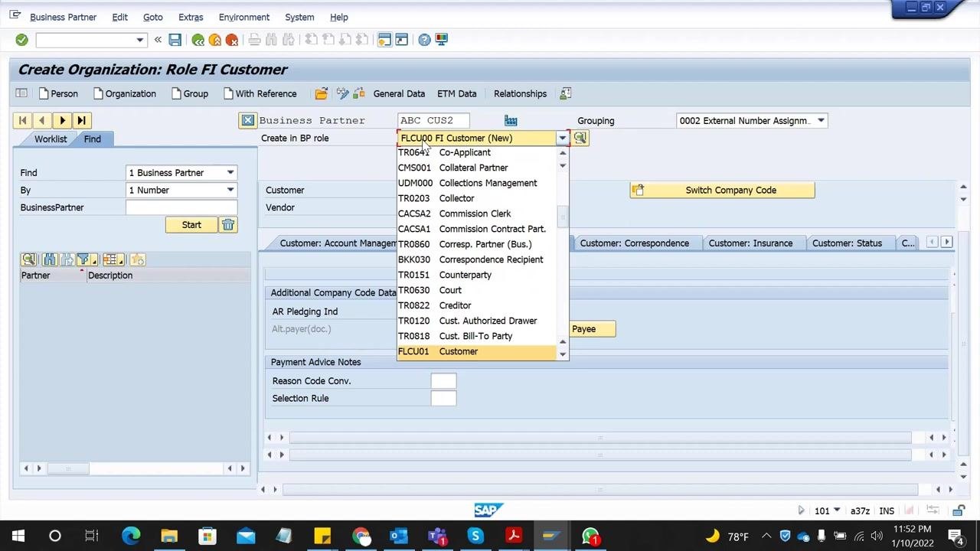Screen dimensions: 980x551
Task: Click the SAP menu icon at top left
Action: click(15, 15)
